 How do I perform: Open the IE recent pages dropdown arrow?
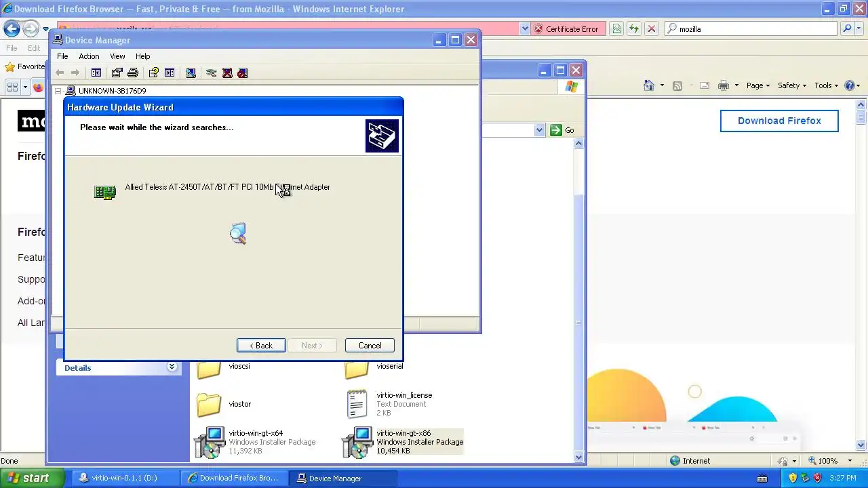45,29
